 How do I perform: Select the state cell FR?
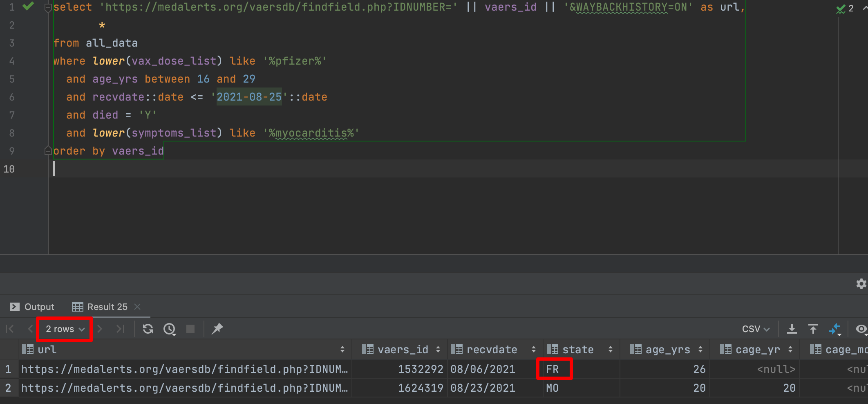(581, 369)
